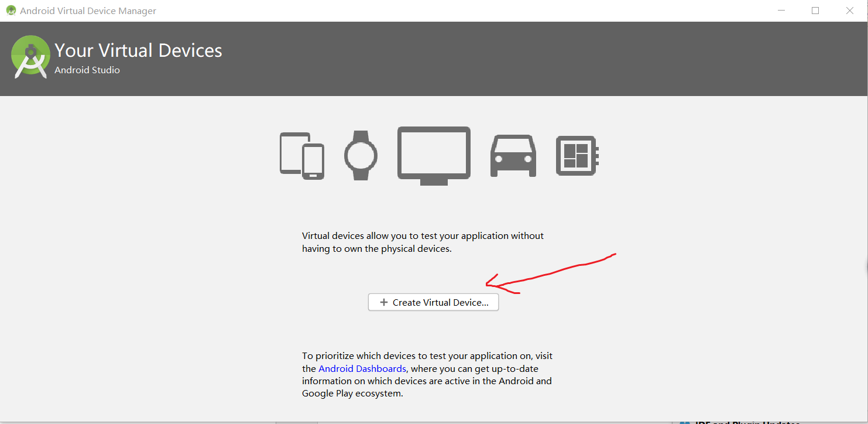Click the Android TV screen icon
Screen dimensions: 868x424
[x=434, y=156]
